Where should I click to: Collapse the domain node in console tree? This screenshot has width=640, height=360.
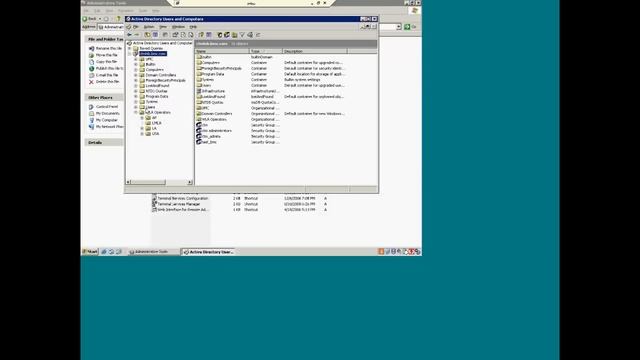pos(130,53)
